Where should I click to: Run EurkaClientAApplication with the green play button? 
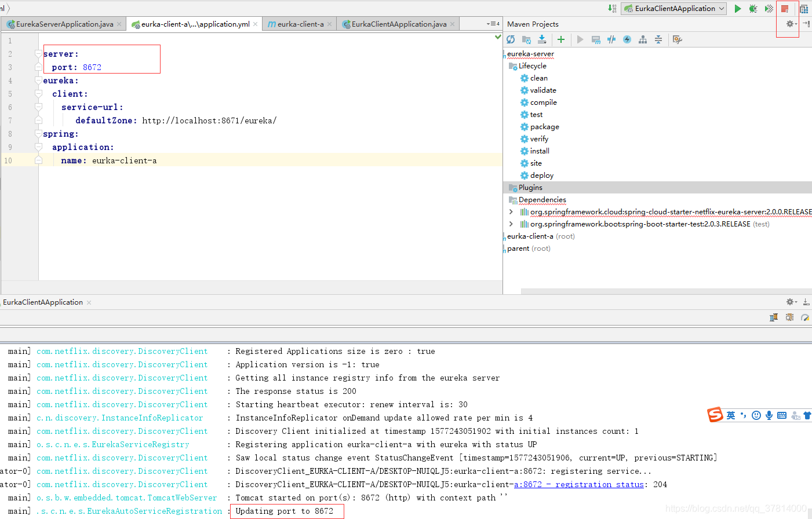pos(738,9)
